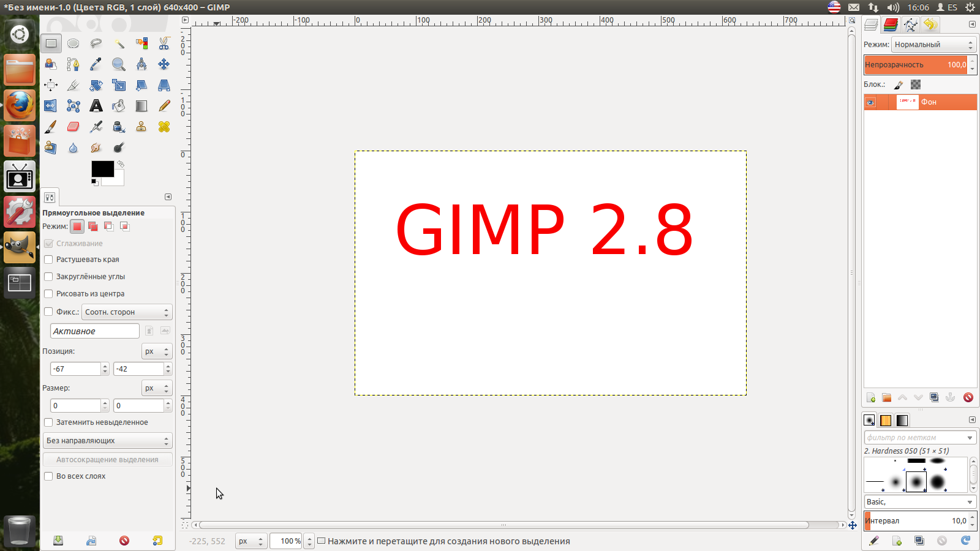The height and width of the screenshot is (551, 980).
Task: Select the Text tool
Action: (x=96, y=106)
